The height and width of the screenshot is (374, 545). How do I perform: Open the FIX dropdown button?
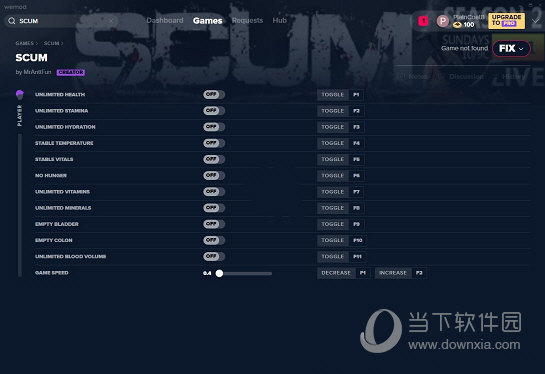click(x=511, y=48)
